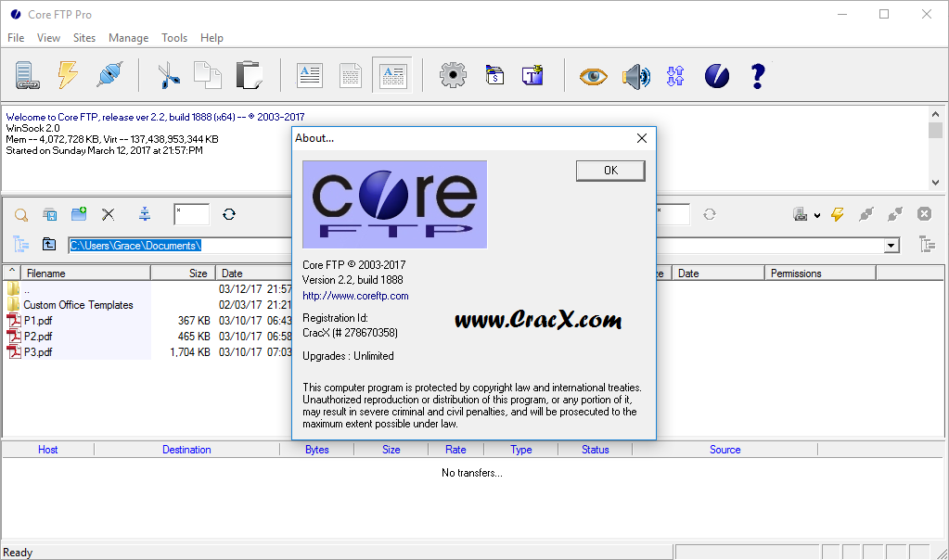Open the remote path dropdown arrow
Image resolution: width=949 pixels, height=560 pixels.
(891, 246)
